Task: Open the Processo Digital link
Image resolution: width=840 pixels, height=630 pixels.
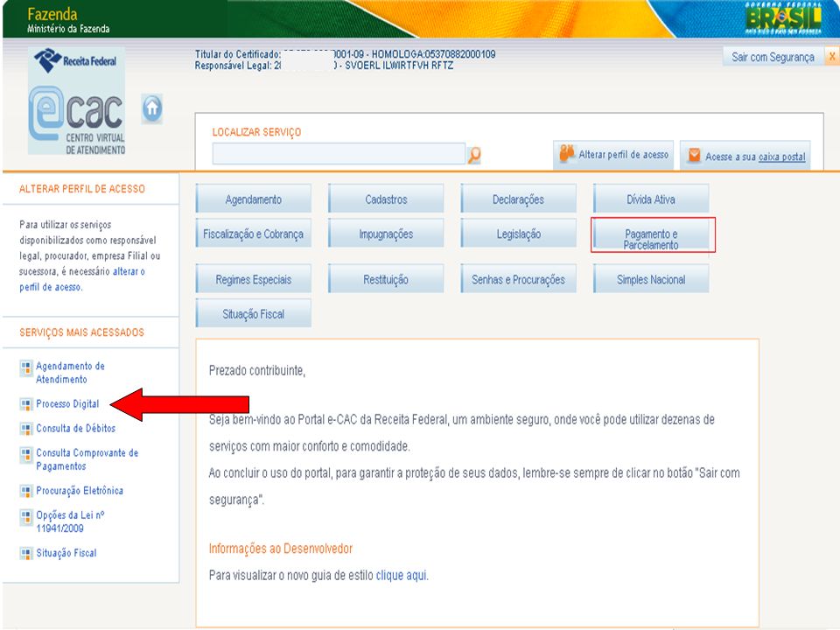Action: click(67, 404)
